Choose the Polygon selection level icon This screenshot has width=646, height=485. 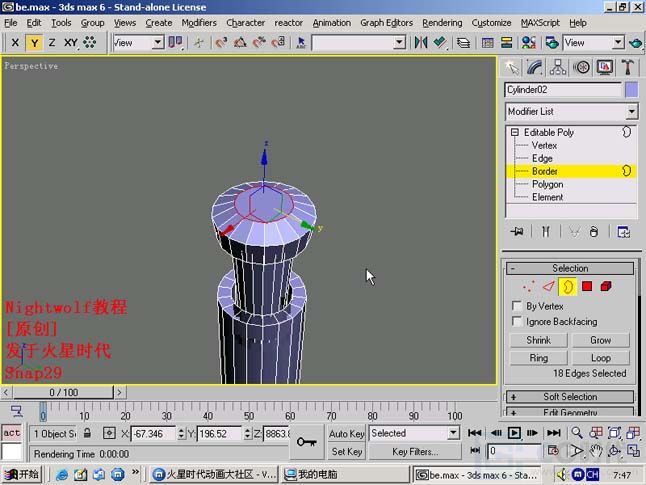pyautogui.click(x=587, y=286)
